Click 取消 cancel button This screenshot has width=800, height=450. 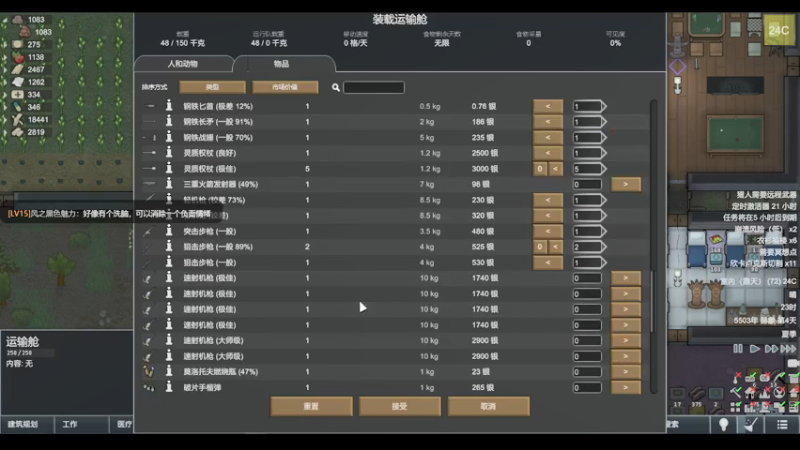pos(489,406)
